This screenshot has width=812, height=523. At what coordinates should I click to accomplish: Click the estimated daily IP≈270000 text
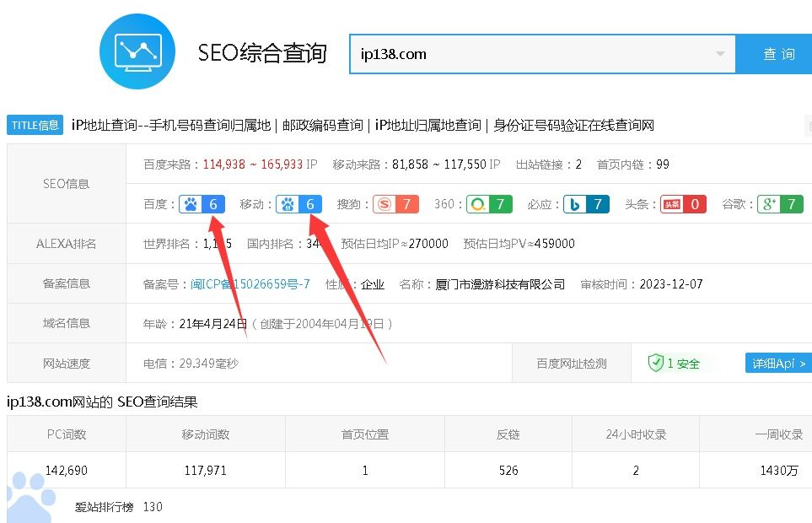394,244
